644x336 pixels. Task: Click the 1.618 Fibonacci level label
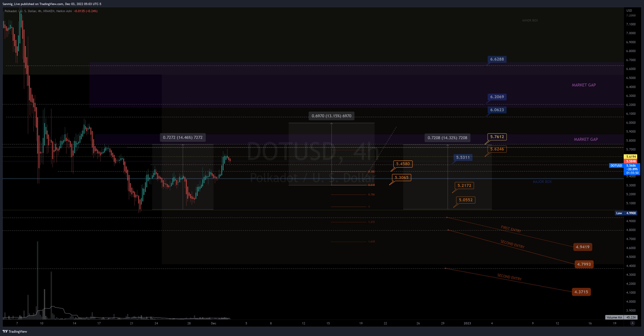point(371,242)
